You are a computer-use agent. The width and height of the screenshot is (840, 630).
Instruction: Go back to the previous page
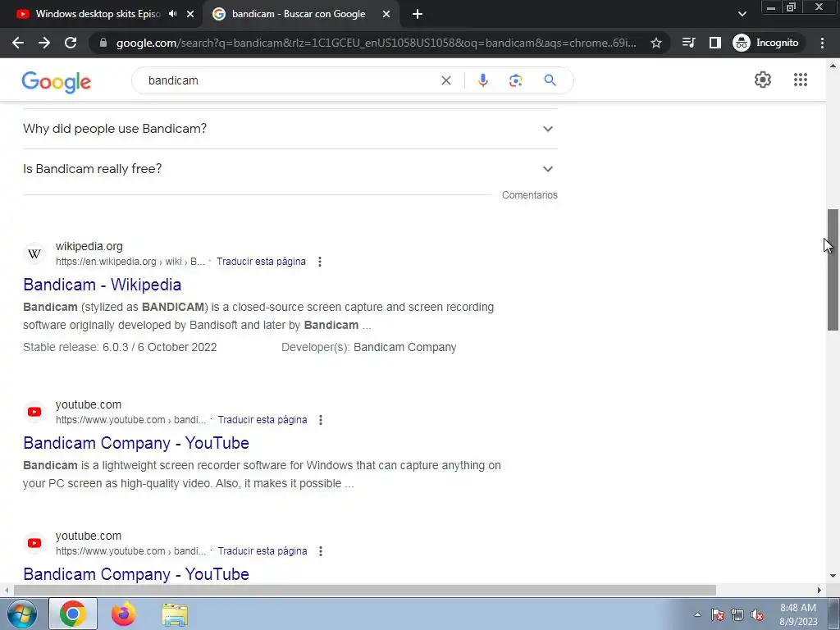[18, 43]
